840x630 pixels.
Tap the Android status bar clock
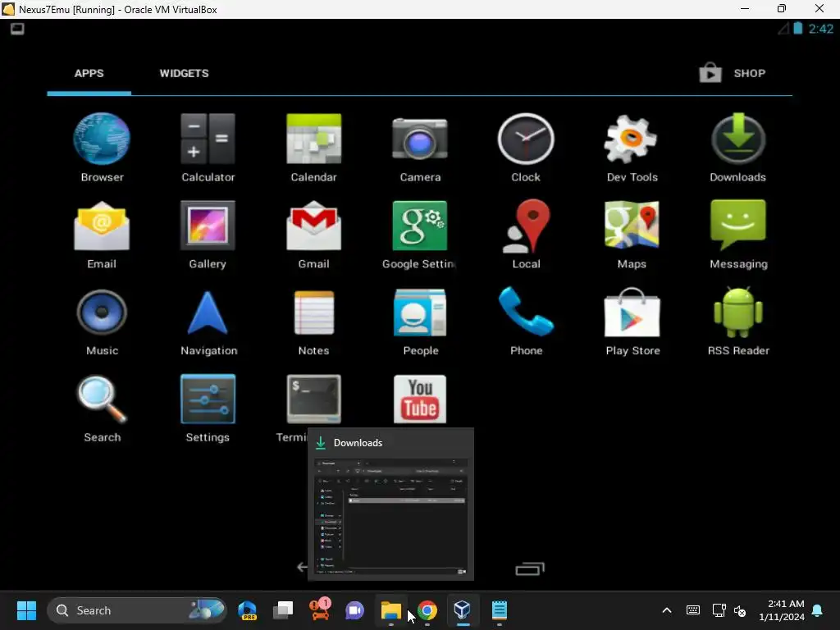(x=820, y=29)
